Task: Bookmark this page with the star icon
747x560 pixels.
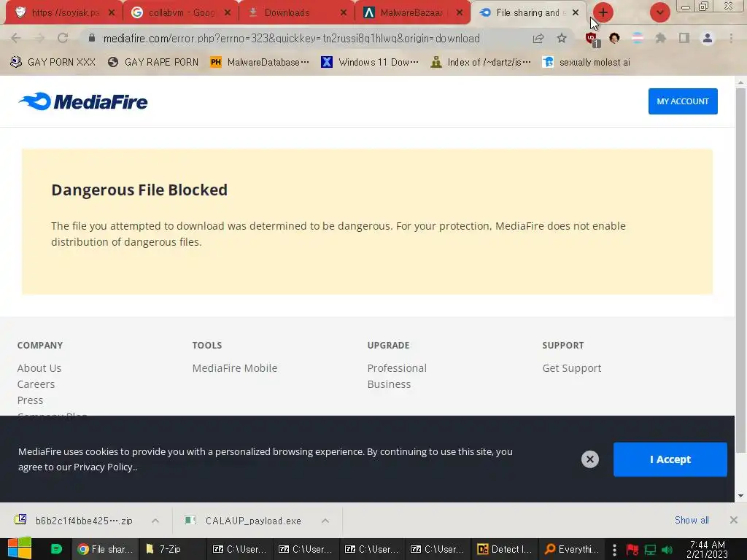Action: click(562, 38)
